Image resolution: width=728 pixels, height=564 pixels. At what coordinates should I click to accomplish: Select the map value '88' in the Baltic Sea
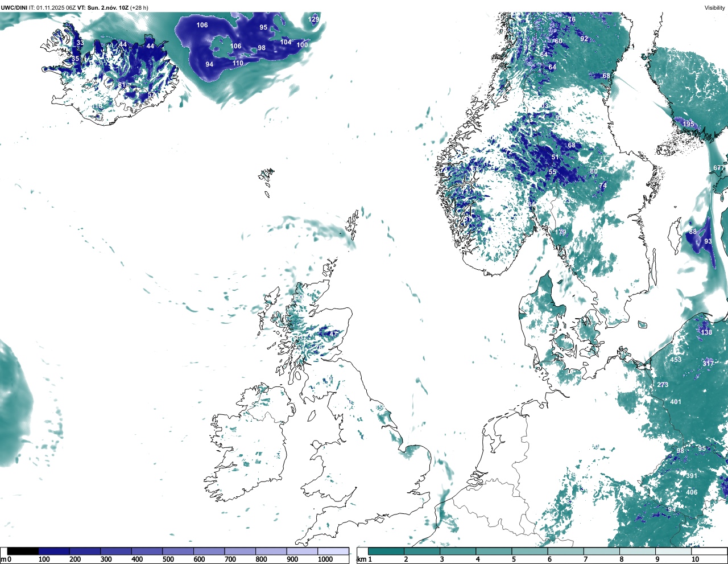693,232
